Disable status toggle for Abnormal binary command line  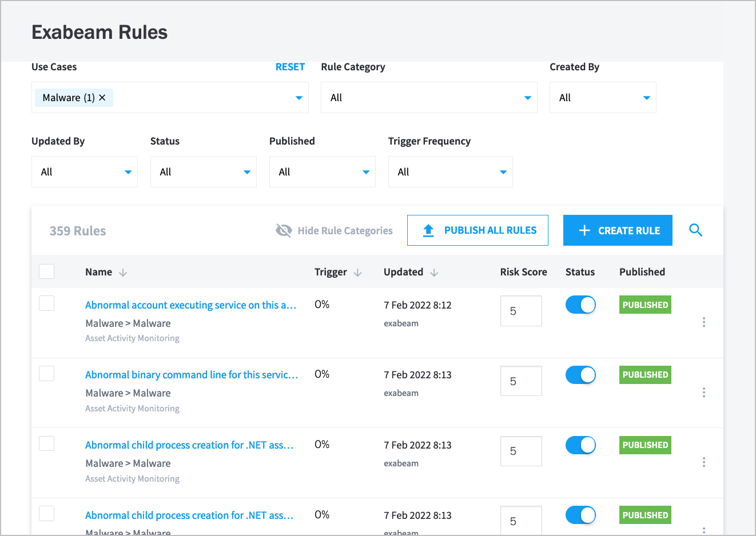click(x=580, y=375)
